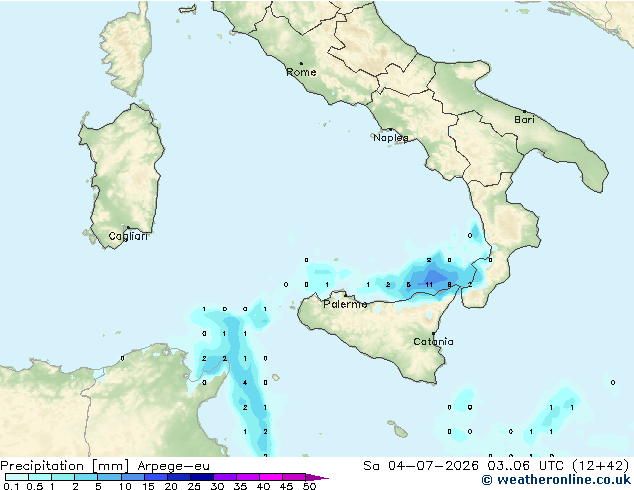This screenshot has height=490, width=634.
Task: Select the 1–2 mm legend swatch
Action: coord(63,477)
